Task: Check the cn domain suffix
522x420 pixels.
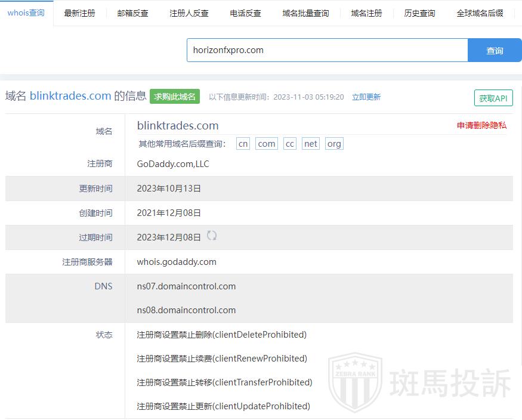Action: click(x=243, y=144)
